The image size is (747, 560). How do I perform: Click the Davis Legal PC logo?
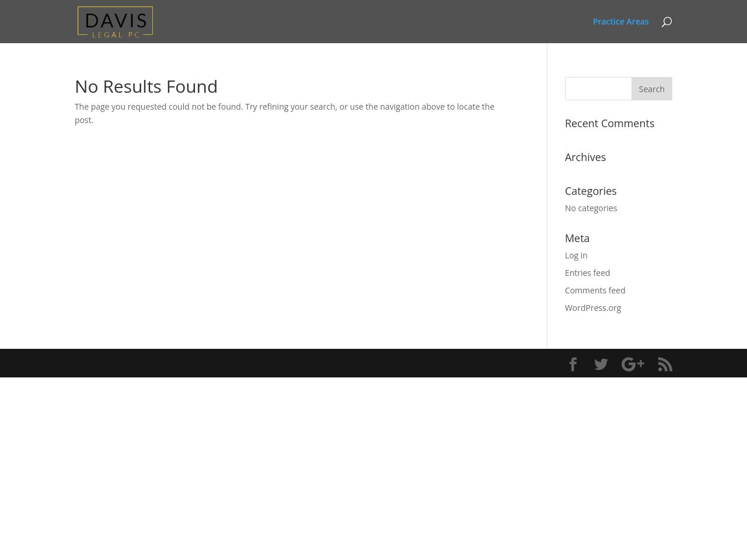pyautogui.click(x=115, y=22)
